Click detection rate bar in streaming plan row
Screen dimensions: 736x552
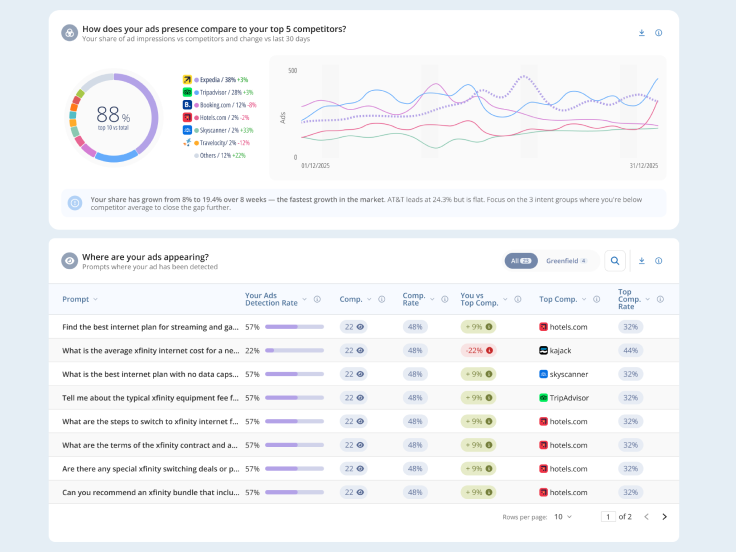coord(294,327)
